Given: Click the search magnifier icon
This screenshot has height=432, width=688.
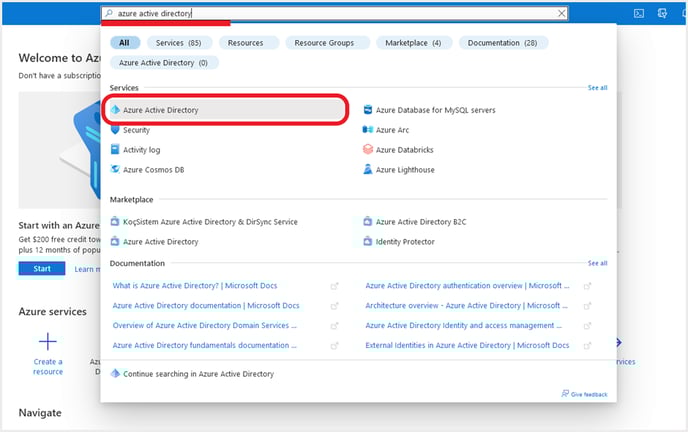Looking at the screenshot, I should [109, 13].
